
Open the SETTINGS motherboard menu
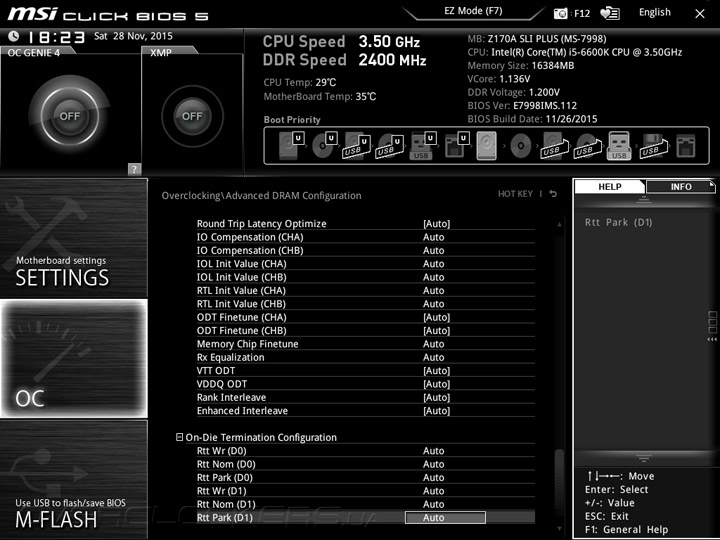click(74, 238)
